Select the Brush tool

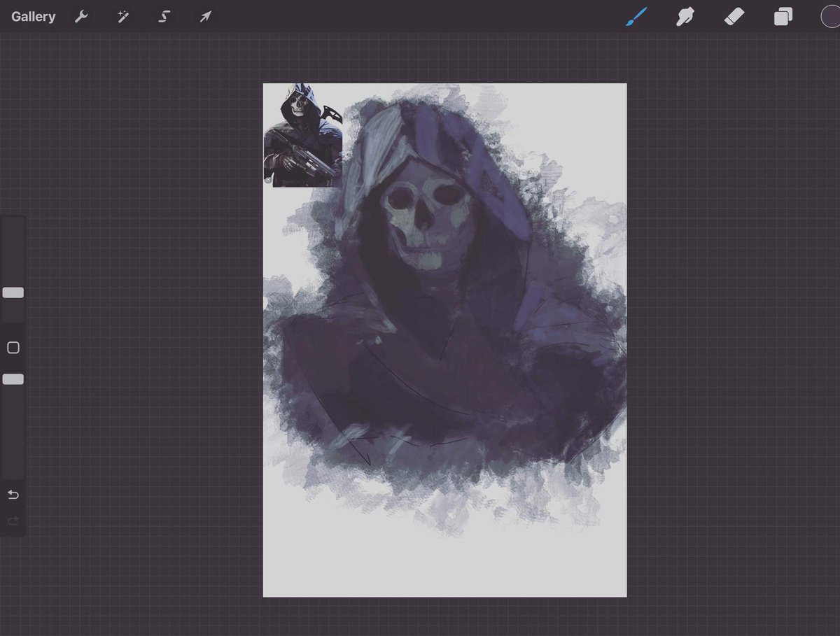(x=637, y=16)
